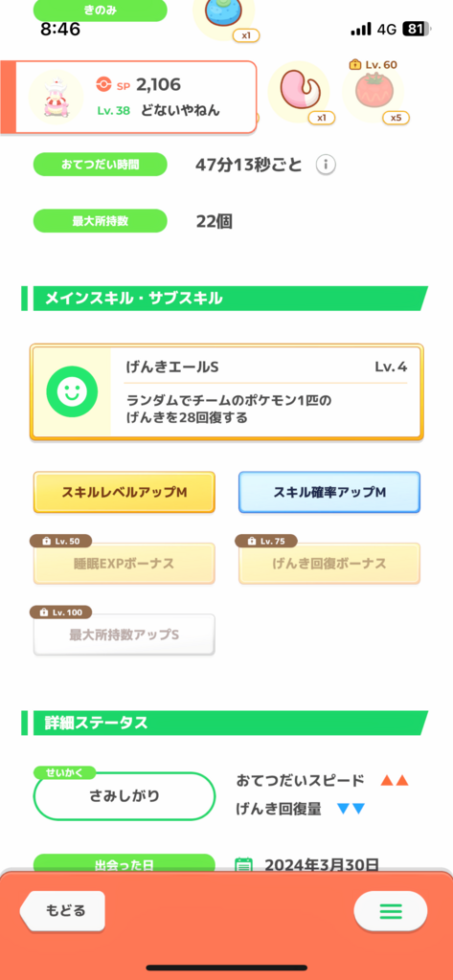Tap the info icon beside おてつだい時間
This screenshot has width=453, height=980.
tap(326, 165)
